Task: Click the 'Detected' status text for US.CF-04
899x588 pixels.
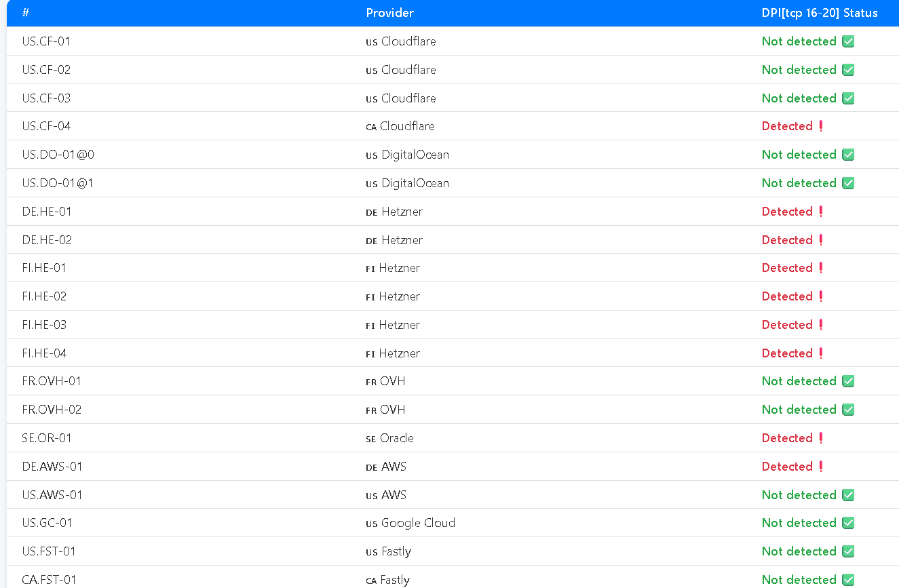Action: [787, 126]
